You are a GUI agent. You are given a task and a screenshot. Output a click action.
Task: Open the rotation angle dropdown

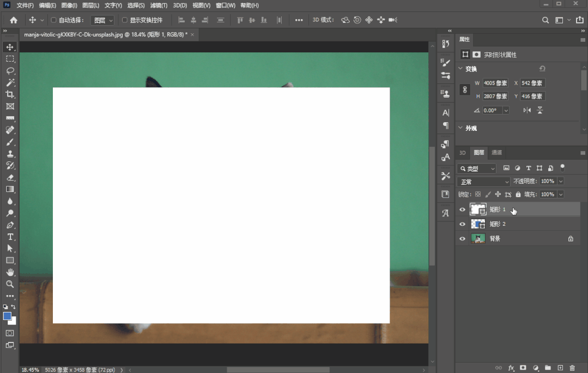point(506,110)
